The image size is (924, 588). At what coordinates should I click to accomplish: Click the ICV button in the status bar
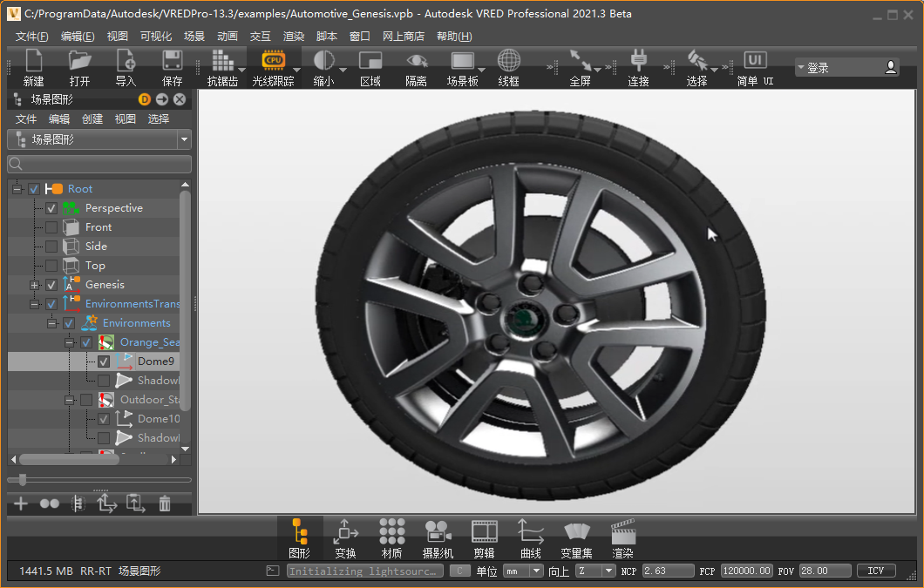click(x=875, y=571)
